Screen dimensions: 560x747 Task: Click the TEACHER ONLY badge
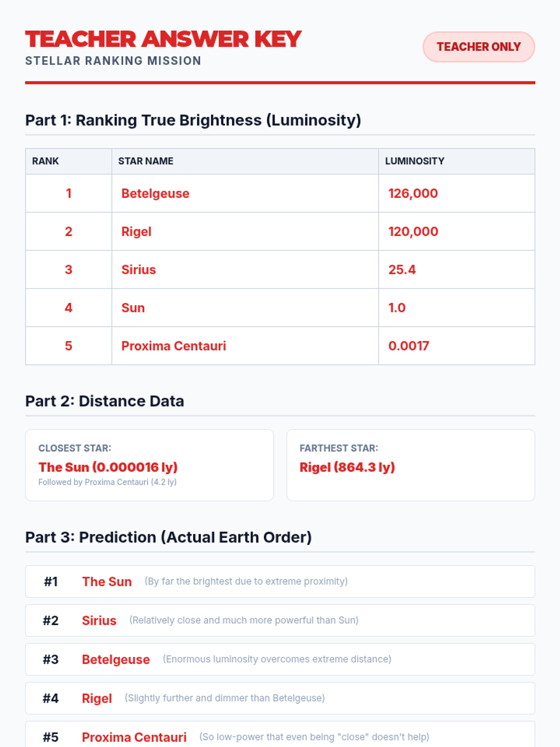coord(478,47)
